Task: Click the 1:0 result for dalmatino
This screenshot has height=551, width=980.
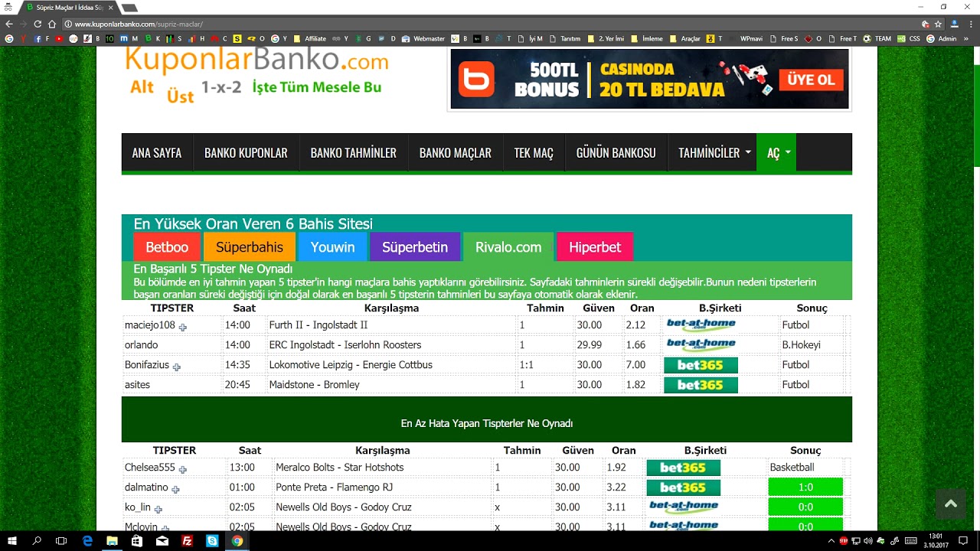Action: tap(805, 487)
